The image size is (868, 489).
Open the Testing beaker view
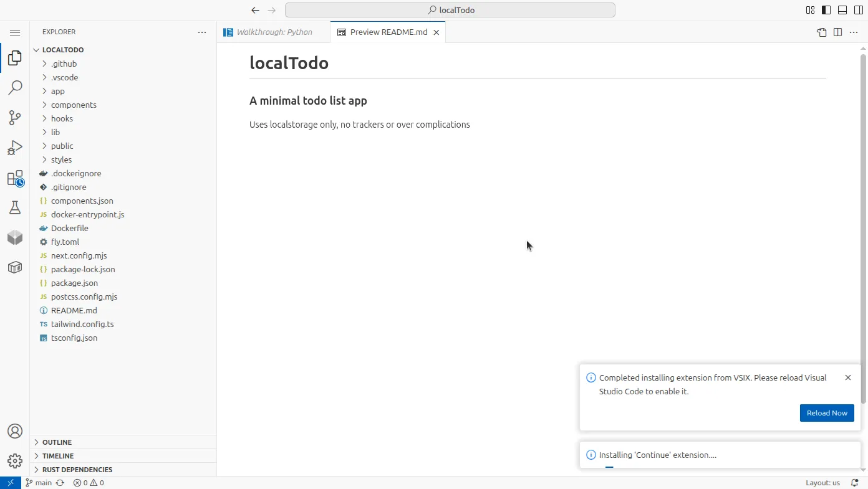click(15, 207)
